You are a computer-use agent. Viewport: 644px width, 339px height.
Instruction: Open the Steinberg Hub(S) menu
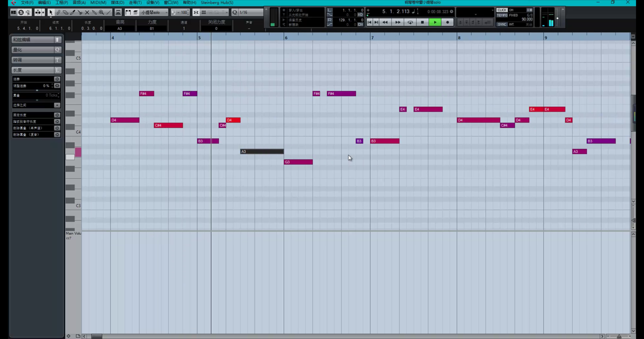[x=217, y=2]
